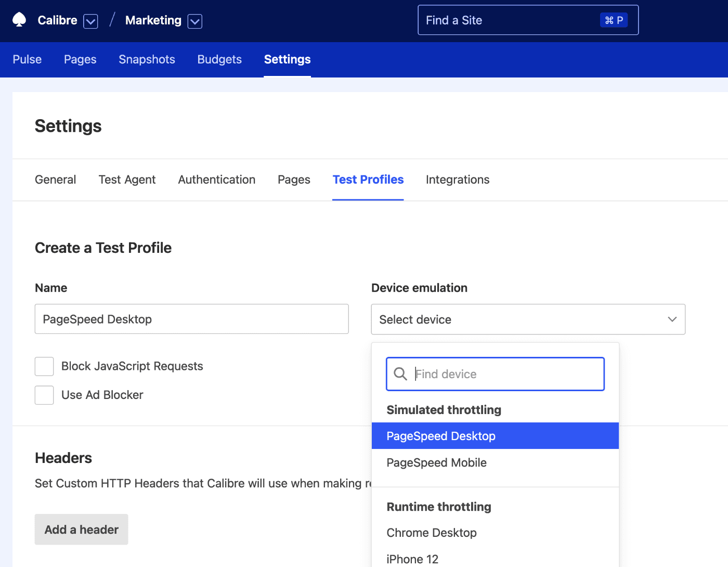728x567 pixels.
Task: Click the Add a header button
Action: 81,529
